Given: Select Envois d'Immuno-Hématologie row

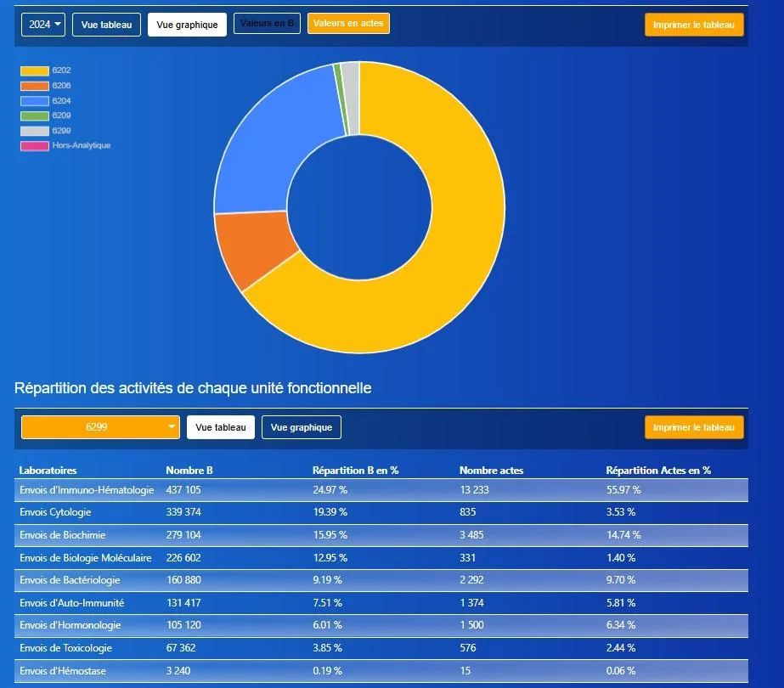Looking at the screenshot, I should click(381, 490).
